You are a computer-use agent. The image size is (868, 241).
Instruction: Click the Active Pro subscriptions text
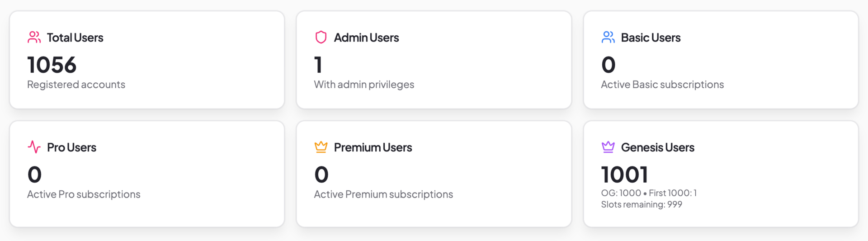pos(84,194)
